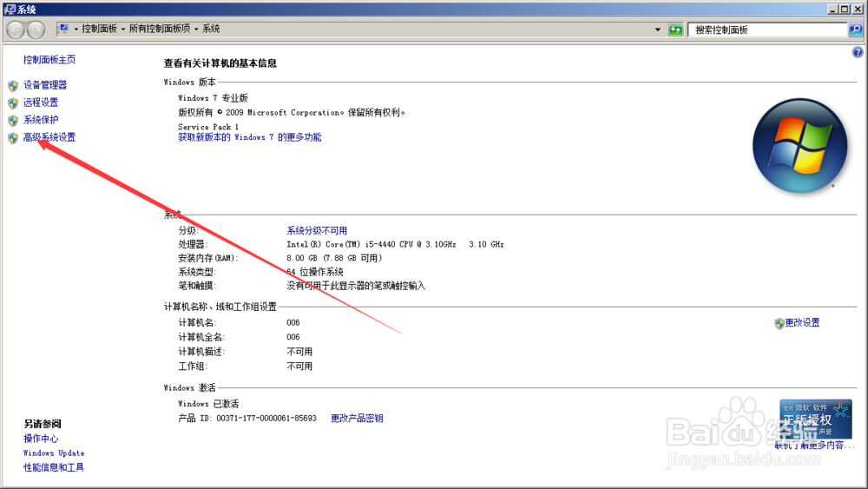Image resolution: width=868 pixels, height=489 pixels.
Task: Click the installed memory value 8.00 GB
Action: (x=334, y=258)
